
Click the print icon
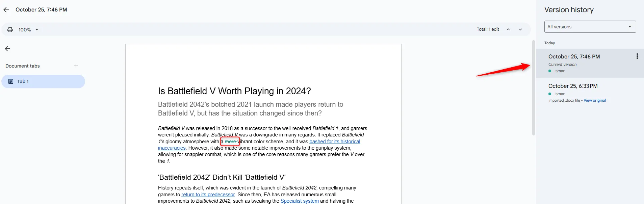(10, 30)
